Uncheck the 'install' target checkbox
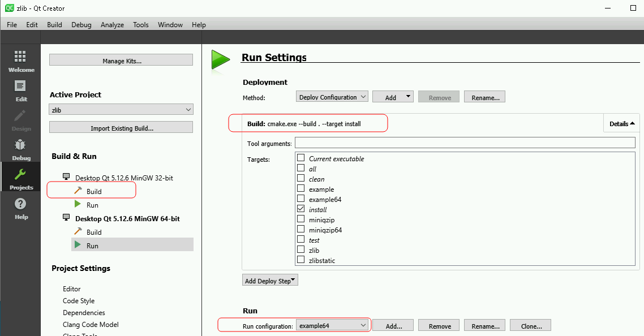The image size is (644, 336). point(300,209)
